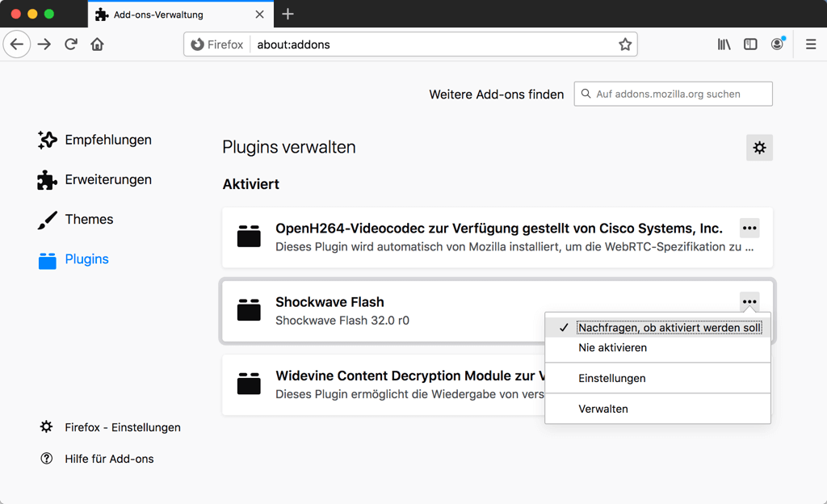827x504 pixels.
Task: Select the Add-ons-Verwaltung tab
Action: pos(181,15)
